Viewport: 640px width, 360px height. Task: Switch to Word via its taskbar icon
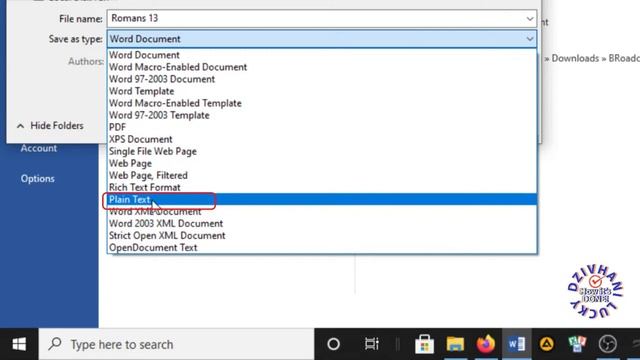tap(516, 344)
